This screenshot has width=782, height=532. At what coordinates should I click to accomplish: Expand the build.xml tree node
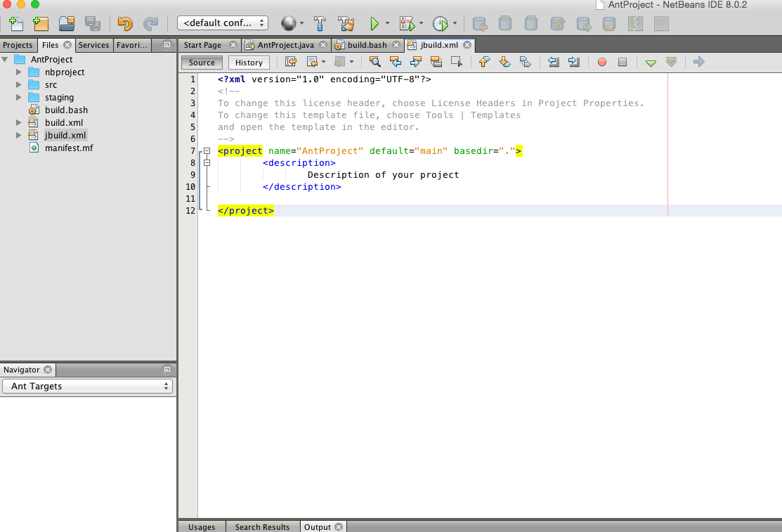pos(19,123)
